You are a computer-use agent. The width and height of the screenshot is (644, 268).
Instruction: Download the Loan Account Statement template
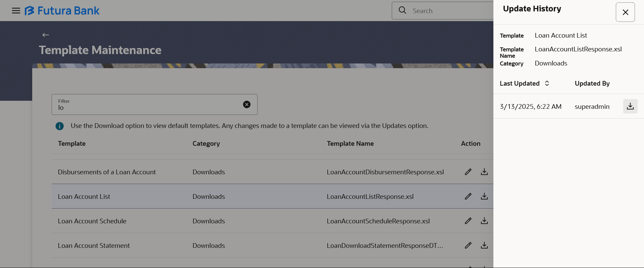tap(484, 245)
